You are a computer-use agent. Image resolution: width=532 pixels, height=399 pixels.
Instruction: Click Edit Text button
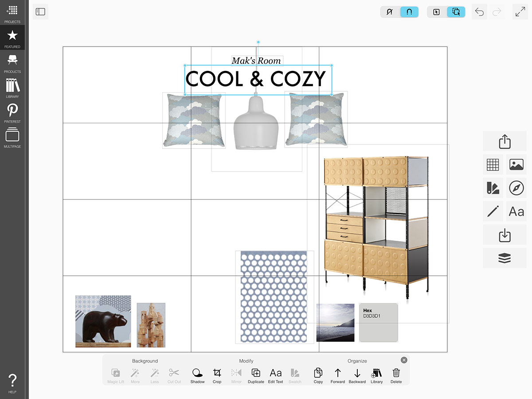(x=275, y=375)
